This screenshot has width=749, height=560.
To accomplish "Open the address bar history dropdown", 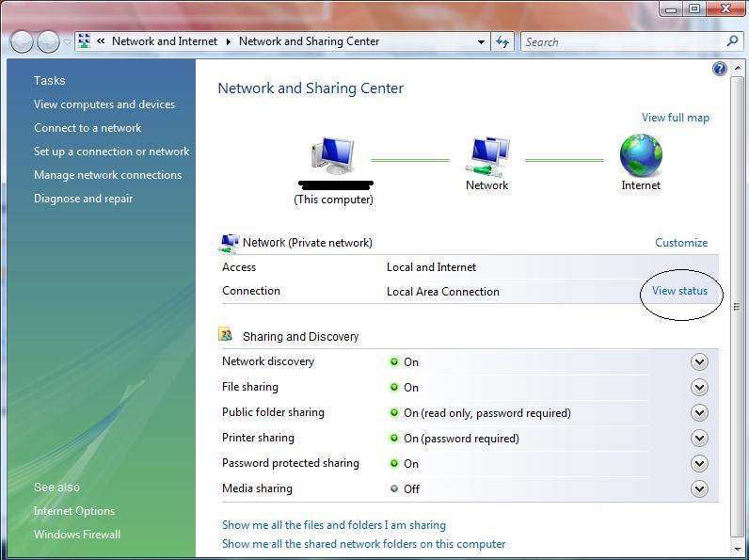I will pyautogui.click(x=481, y=42).
